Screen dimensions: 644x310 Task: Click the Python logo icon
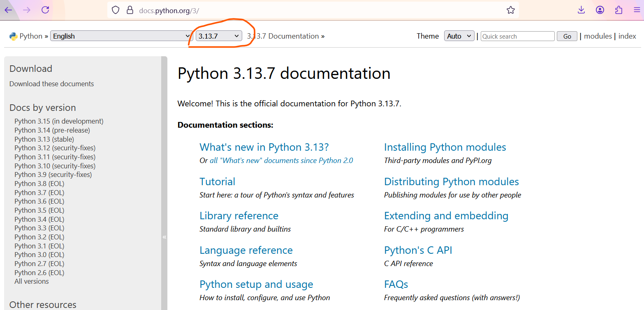click(x=13, y=36)
